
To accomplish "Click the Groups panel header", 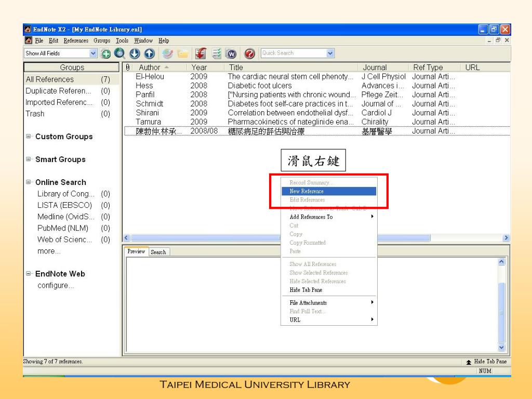I will (x=72, y=67).
